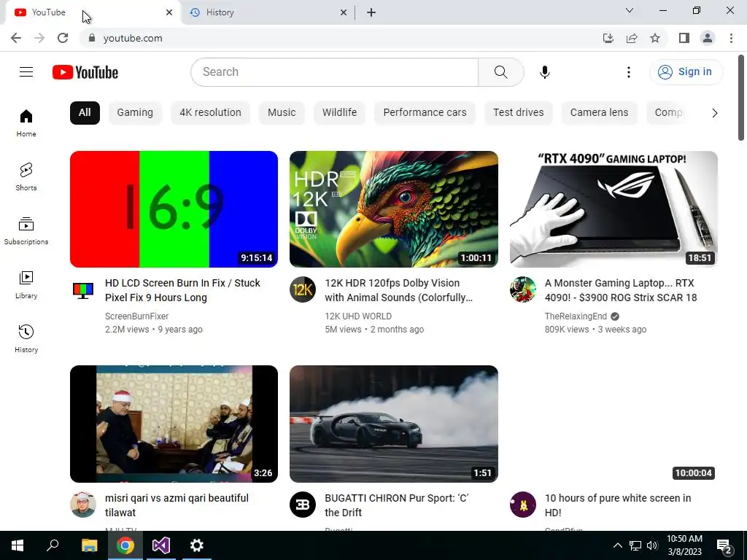Open BUGATTI CHIRON Pur Sport video title
This screenshot has width=747, height=560.
[397, 505]
